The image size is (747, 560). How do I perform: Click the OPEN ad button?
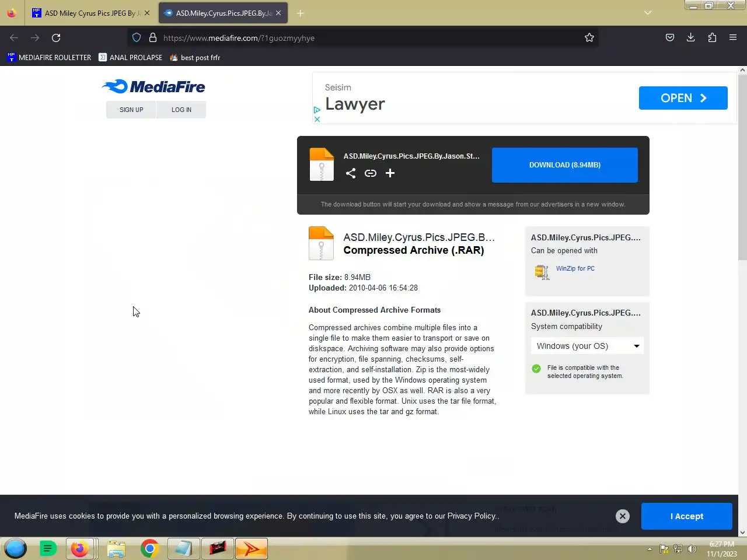click(x=683, y=98)
